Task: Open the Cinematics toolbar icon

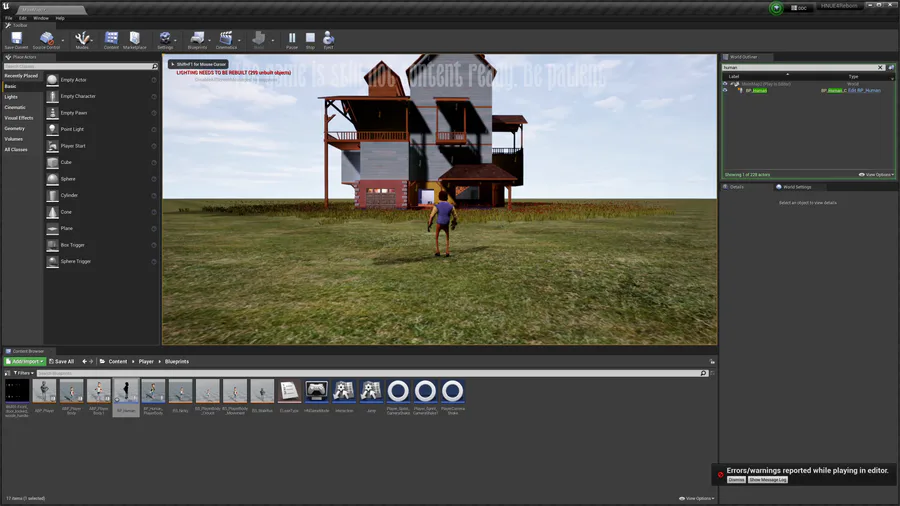Action: point(227,39)
